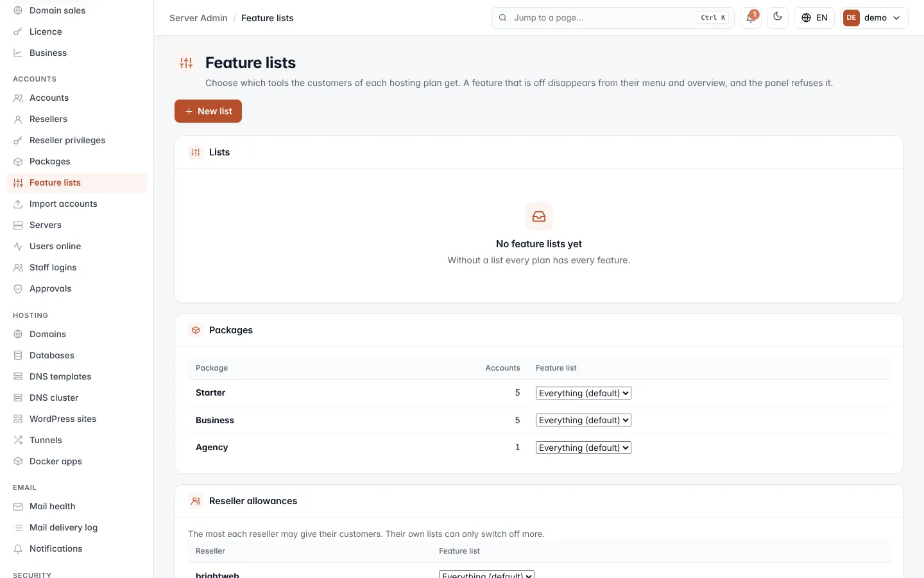
Task: Click the Servers icon in sidebar
Action: 18,225
